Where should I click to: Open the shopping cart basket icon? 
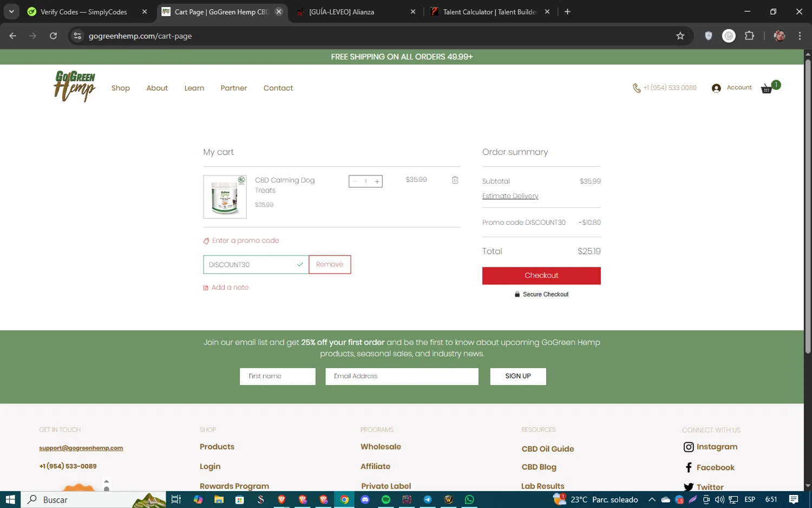767,89
